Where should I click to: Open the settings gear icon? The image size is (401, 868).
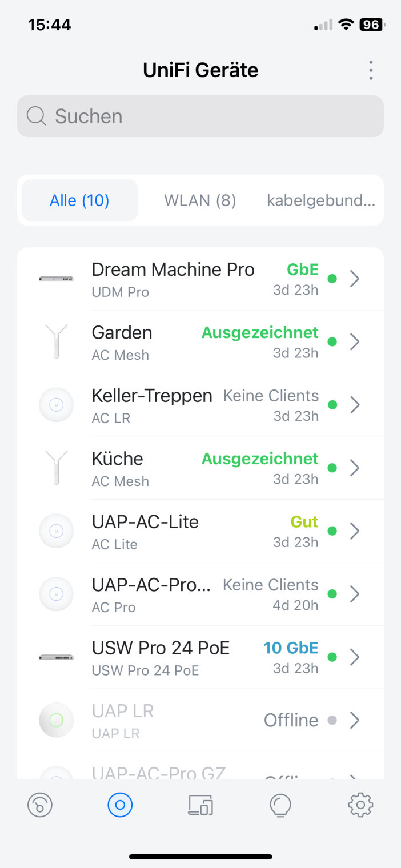click(x=360, y=805)
